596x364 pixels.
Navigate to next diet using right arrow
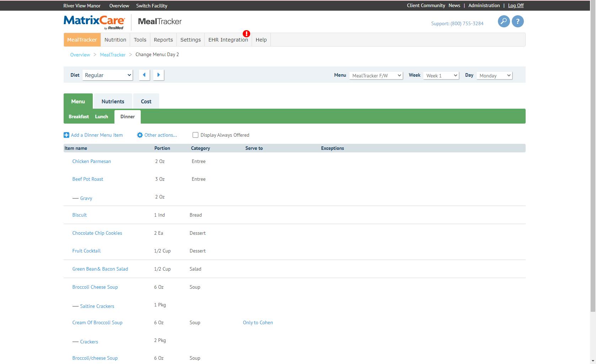pyautogui.click(x=159, y=75)
